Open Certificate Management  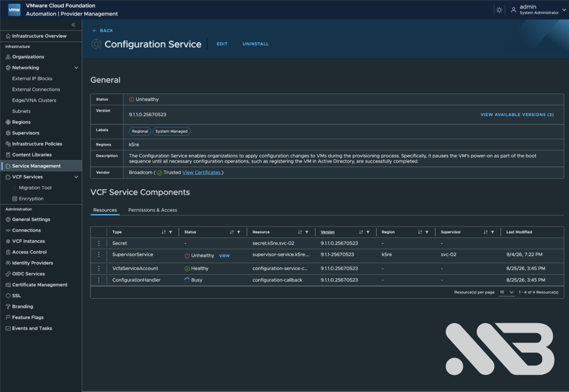click(x=39, y=285)
